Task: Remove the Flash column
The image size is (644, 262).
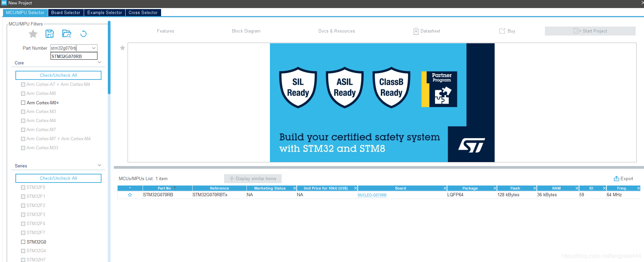Action: click(535, 188)
